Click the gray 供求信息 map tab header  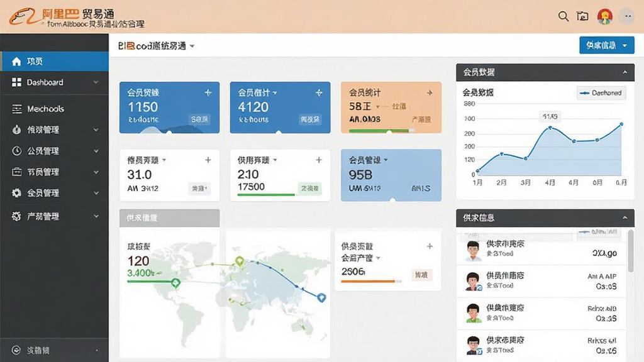pyautogui.click(x=169, y=218)
